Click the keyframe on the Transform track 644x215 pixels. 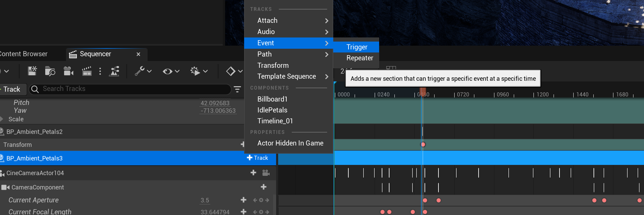(423, 144)
